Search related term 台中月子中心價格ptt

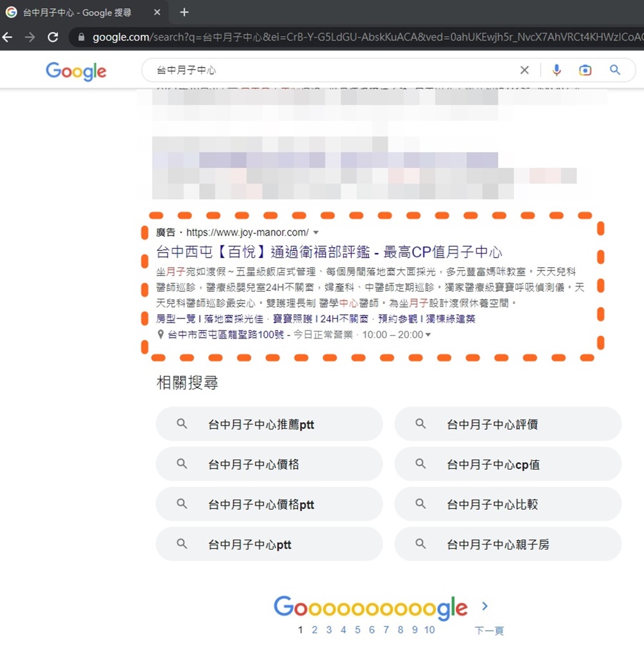tap(269, 504)
